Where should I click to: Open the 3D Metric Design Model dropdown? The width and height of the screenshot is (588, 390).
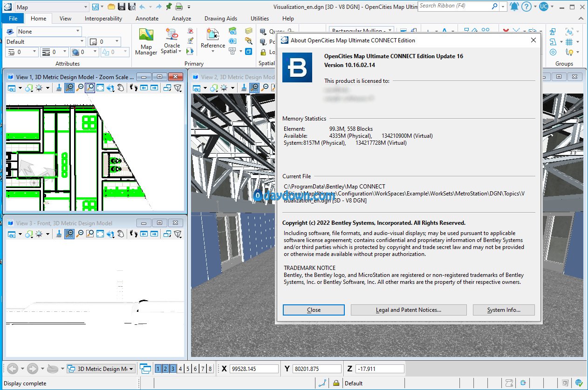[101, 369]
